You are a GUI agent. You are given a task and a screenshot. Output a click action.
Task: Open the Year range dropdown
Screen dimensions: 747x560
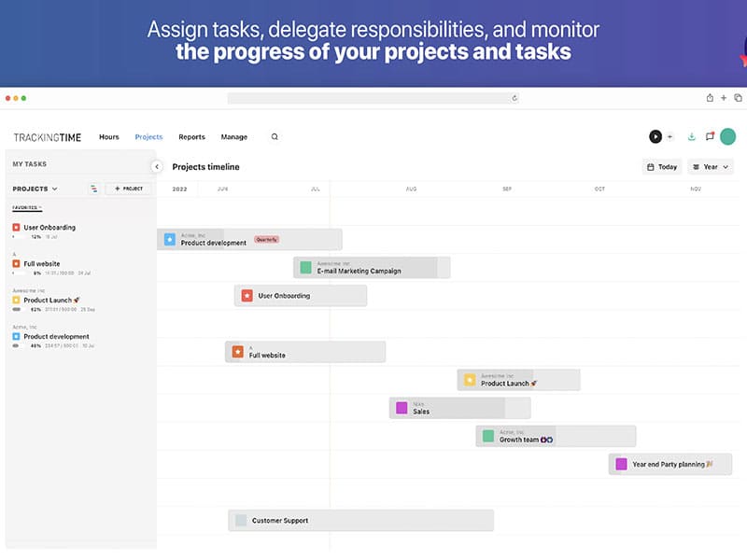[x=711, y=167]
